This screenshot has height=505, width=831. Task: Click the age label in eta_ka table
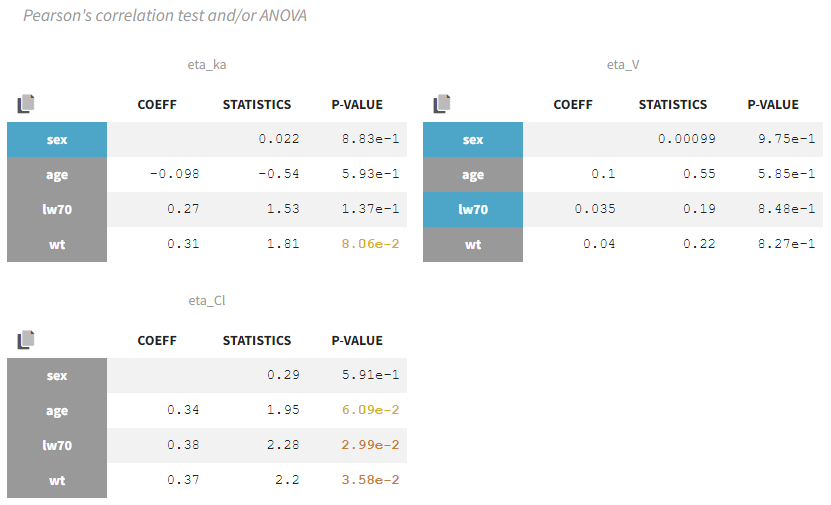[57, 174]
